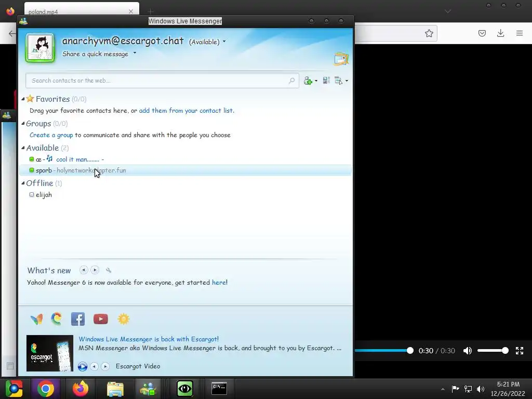Open the Start menu button
Screen dimensions: 532x399
14,389
